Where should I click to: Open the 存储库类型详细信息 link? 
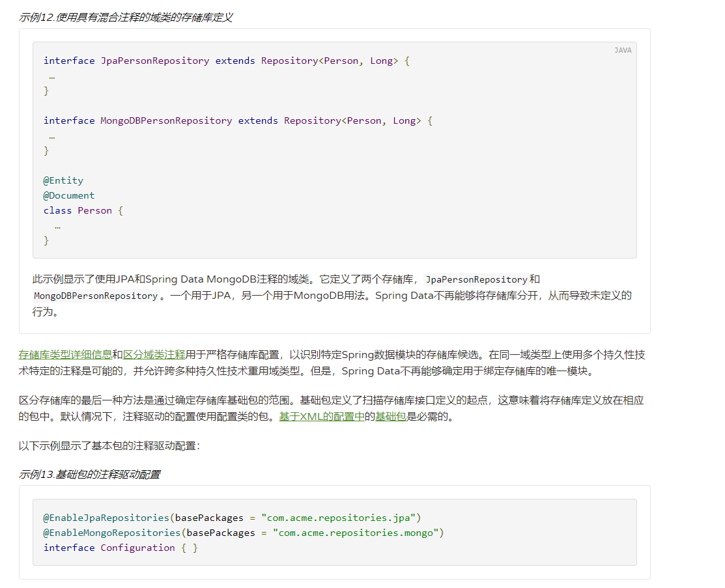point(65,354)
